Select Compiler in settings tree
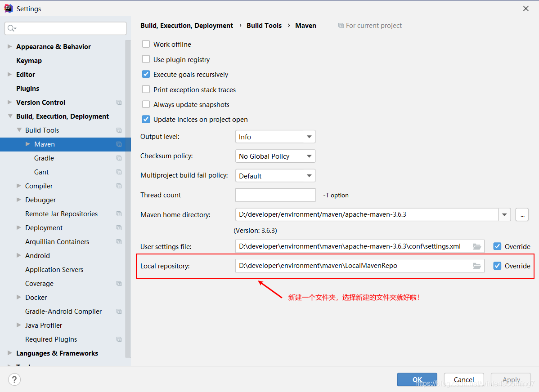 pos(39,186)
